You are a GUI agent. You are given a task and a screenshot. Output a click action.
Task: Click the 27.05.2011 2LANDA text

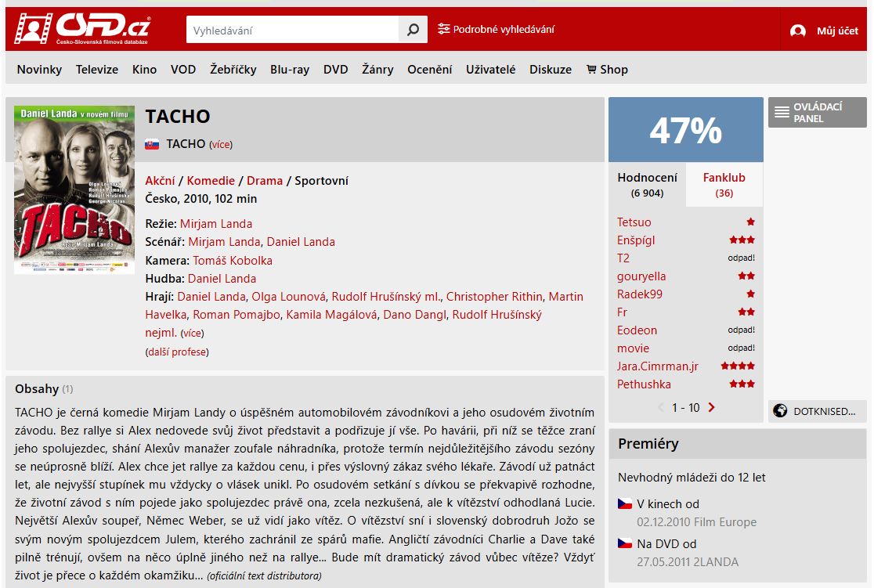coord(688,562)
